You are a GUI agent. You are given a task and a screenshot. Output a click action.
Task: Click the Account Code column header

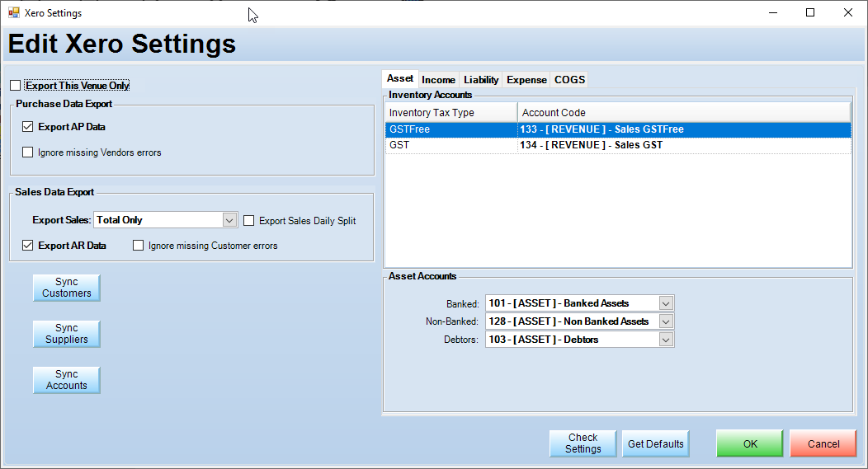(x=684, y=112)
